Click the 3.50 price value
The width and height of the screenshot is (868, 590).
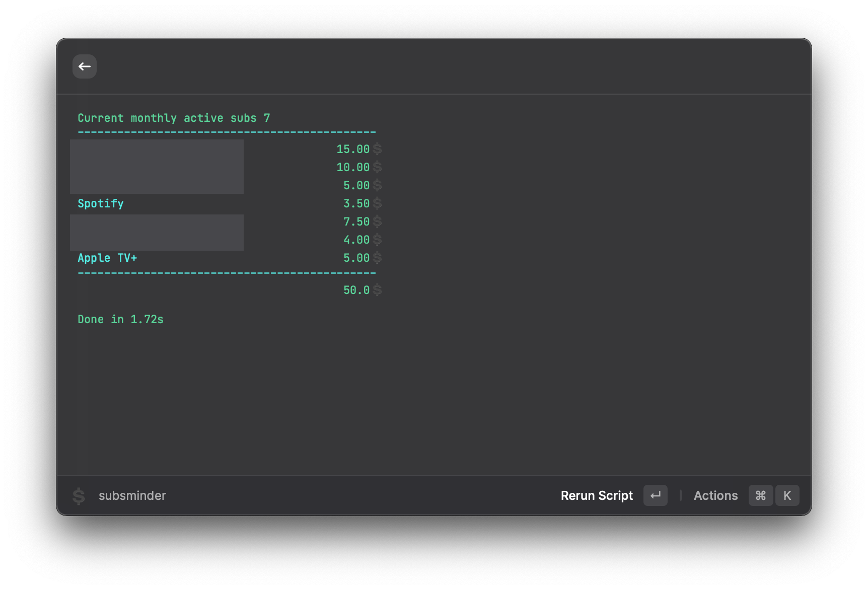(356, 203)
